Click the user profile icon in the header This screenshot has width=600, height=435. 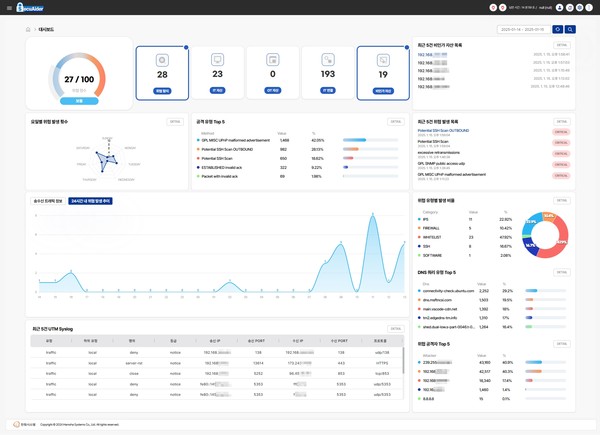(558, 7)
